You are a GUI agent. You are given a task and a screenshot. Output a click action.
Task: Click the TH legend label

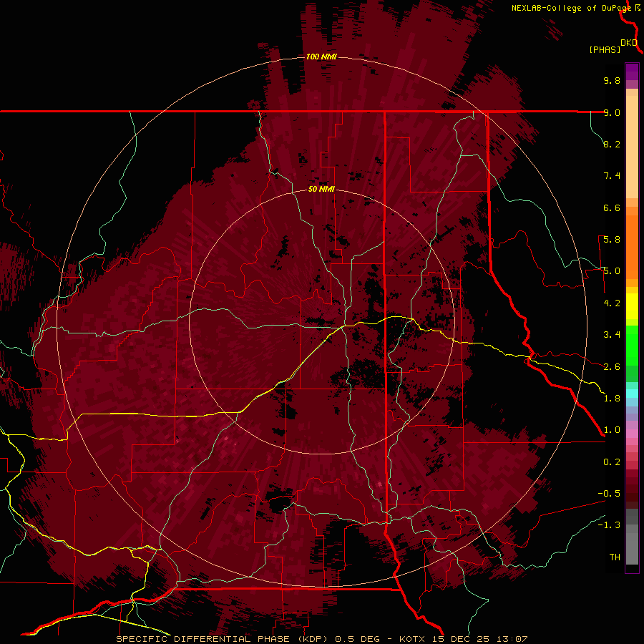pos(615,557)
